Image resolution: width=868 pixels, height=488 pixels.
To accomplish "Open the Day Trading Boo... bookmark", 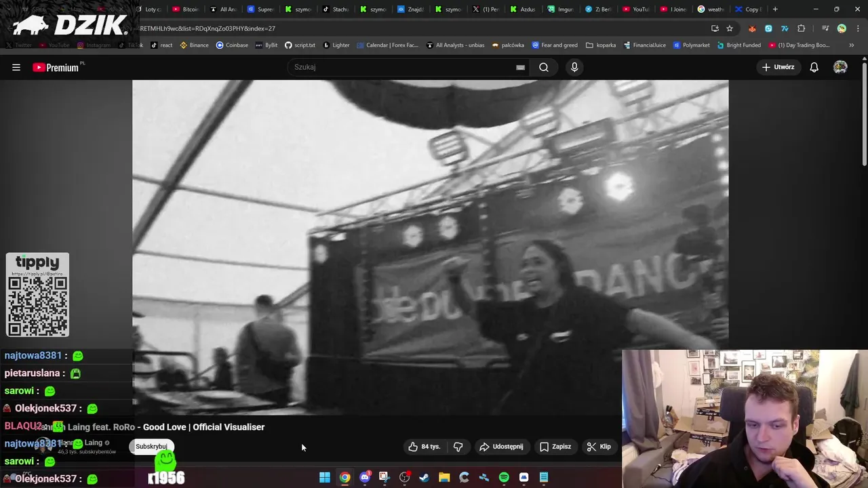I will 798,45.
